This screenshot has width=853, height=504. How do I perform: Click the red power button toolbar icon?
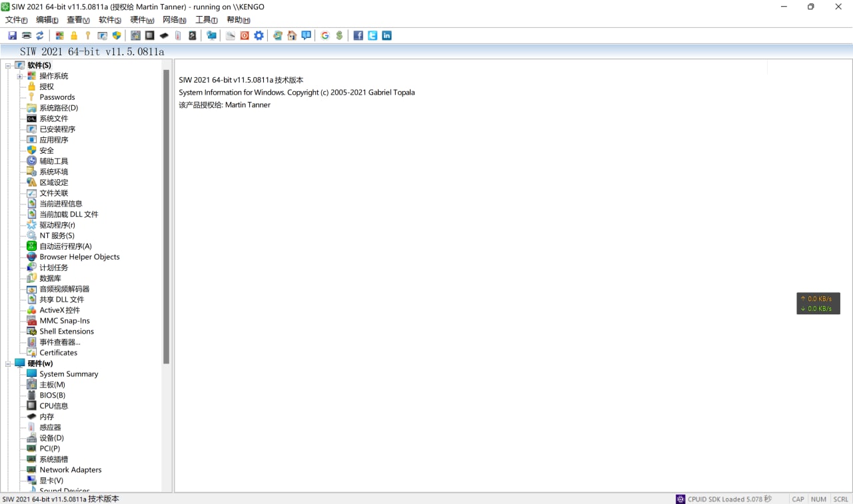point(245,36)
